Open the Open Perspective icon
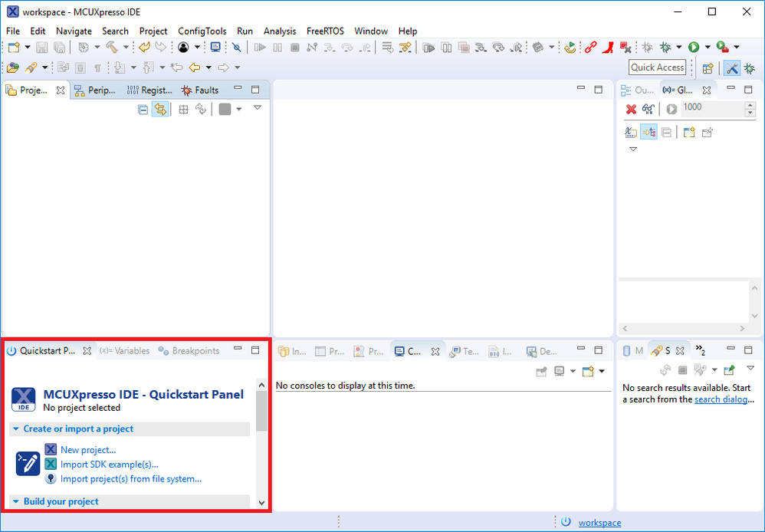 coord(708,67)
